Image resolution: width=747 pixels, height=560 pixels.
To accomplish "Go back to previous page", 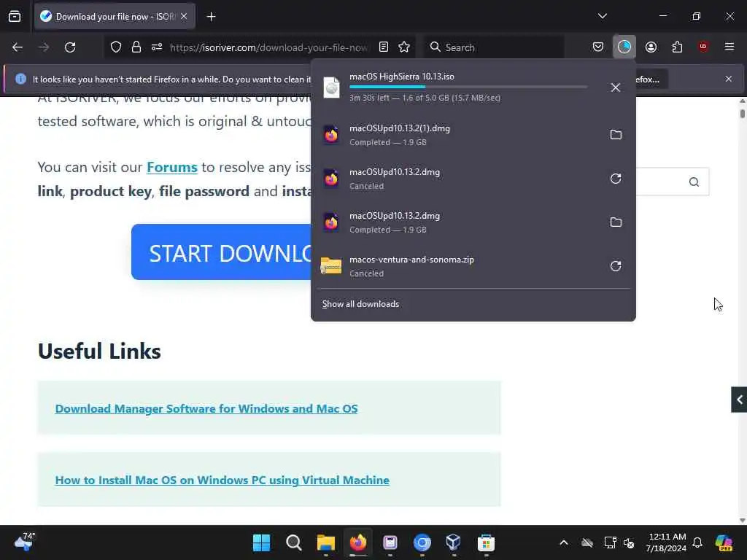I will tap(18, 47).
